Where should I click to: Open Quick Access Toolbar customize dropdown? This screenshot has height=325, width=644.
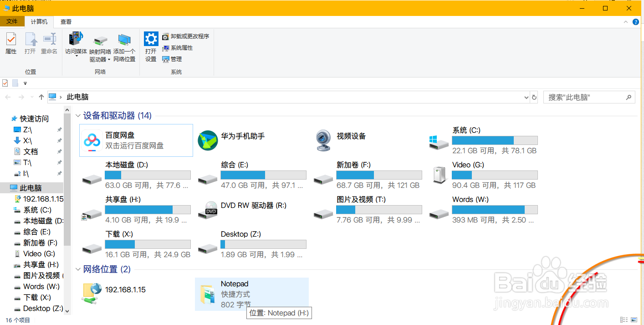[x=25, y=83]
